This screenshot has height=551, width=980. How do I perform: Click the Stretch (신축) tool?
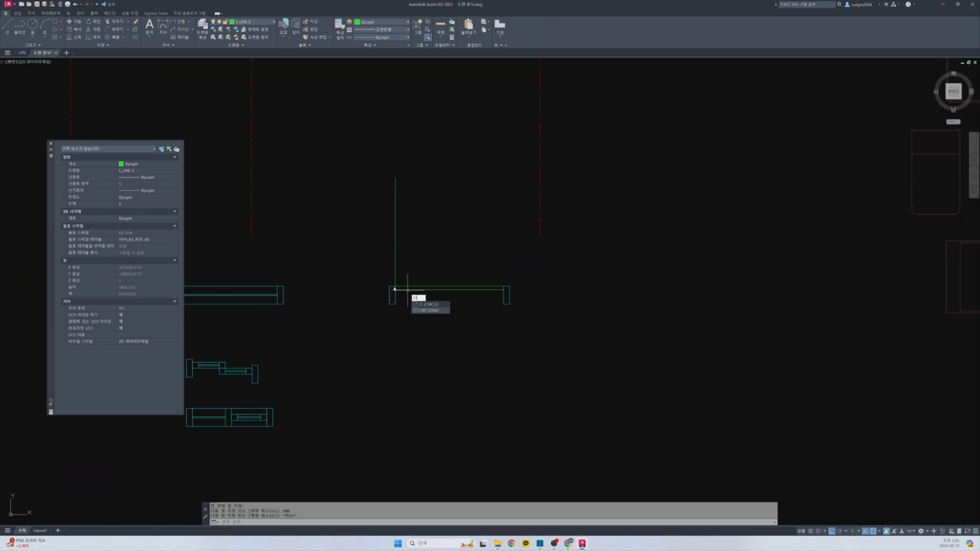coord(74,37)
